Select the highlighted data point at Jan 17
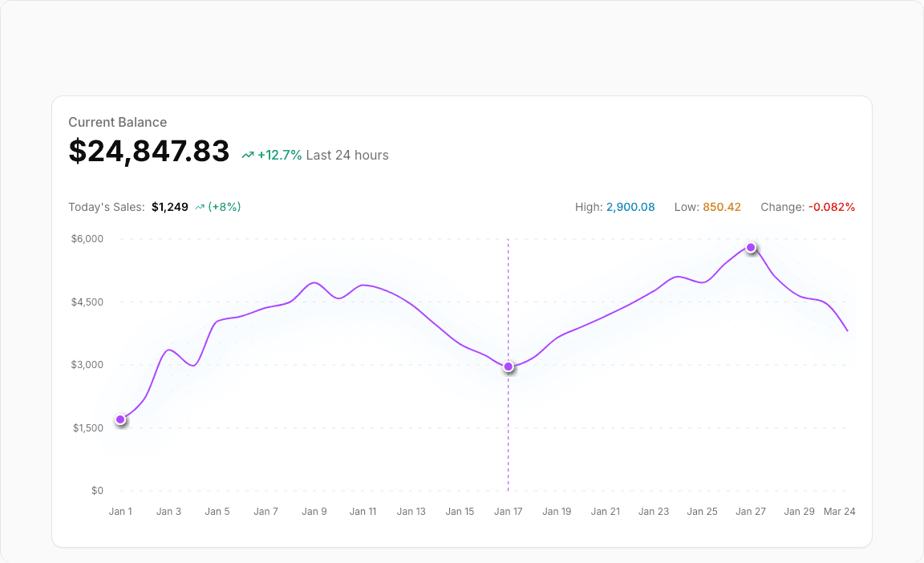 coord(509,367)
